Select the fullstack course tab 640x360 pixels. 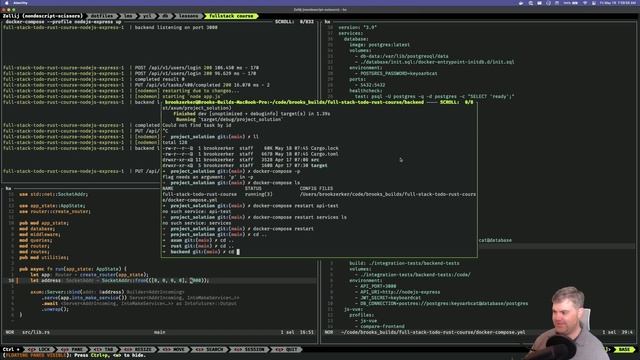[x=231, y=16]
